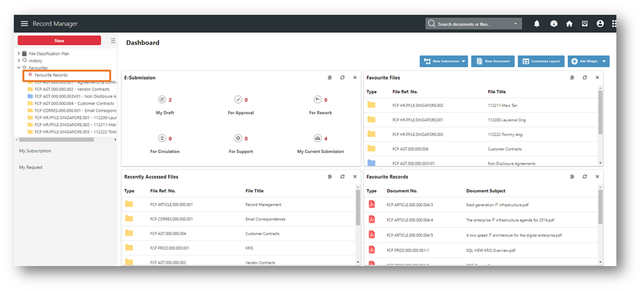This screenshot has height=291, width=644.
Task: Sort by the Document Subject column header
Action: click(485, 191)
